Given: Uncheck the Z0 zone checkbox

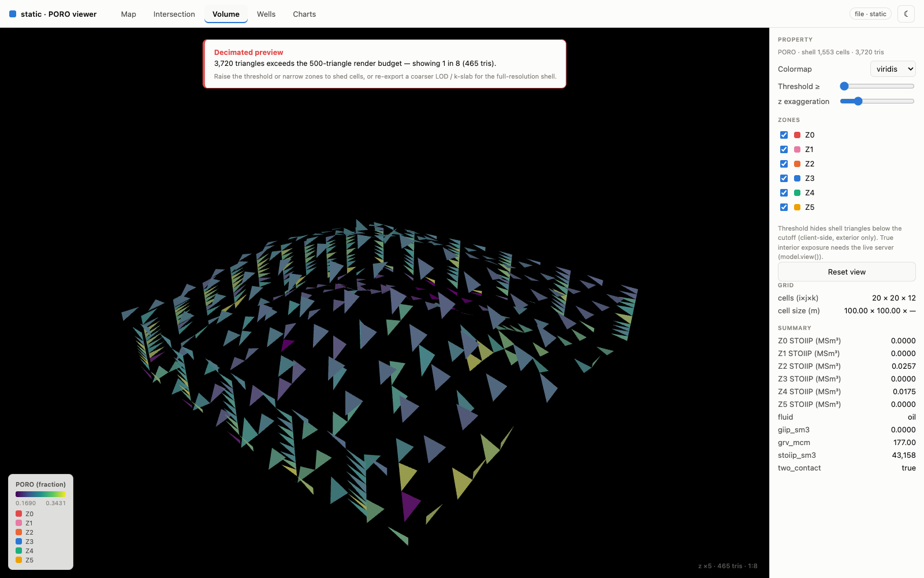Looking at the screenshot, I should [784, 135].
